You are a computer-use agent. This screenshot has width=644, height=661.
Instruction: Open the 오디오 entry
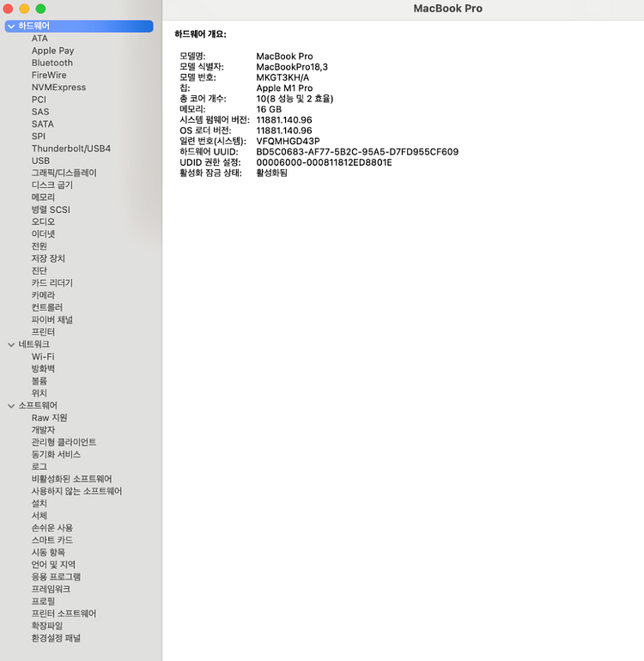(x=43, y=221)
